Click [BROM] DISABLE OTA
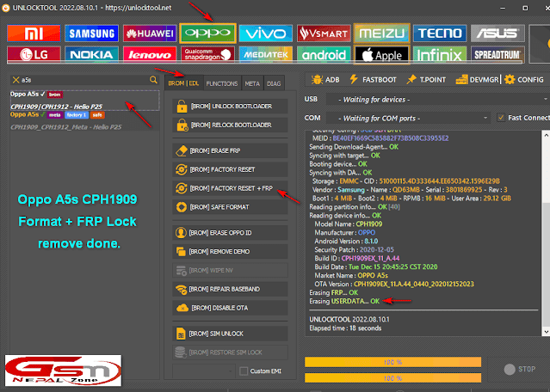Viewport: 550px width, 392px height. pyautogui.click(x=230, y=308)
